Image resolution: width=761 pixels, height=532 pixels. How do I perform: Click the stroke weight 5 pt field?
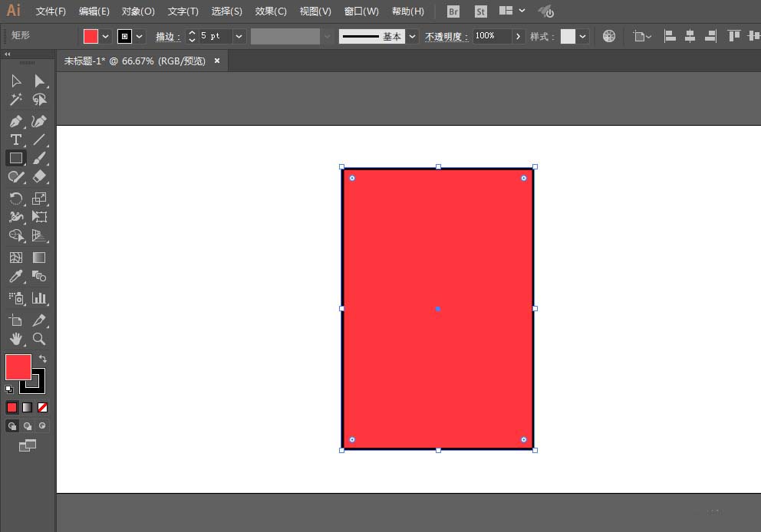(215, 36)
